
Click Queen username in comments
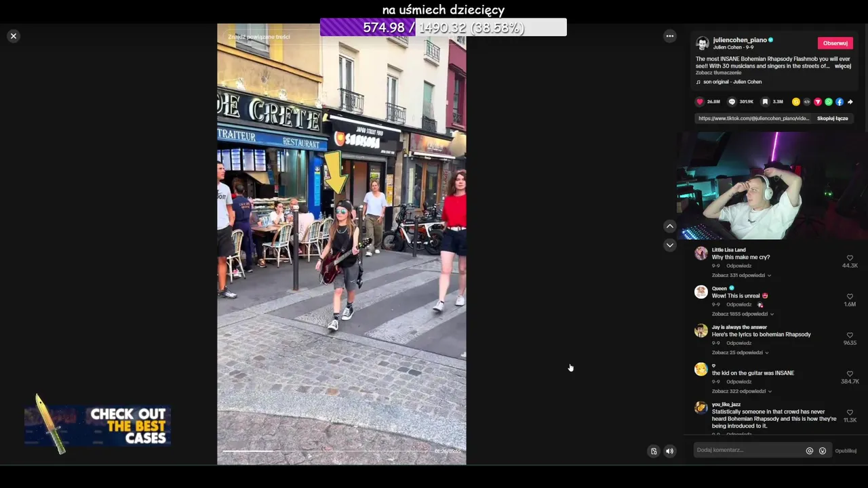pyautogui.click(x=719, y=289)
